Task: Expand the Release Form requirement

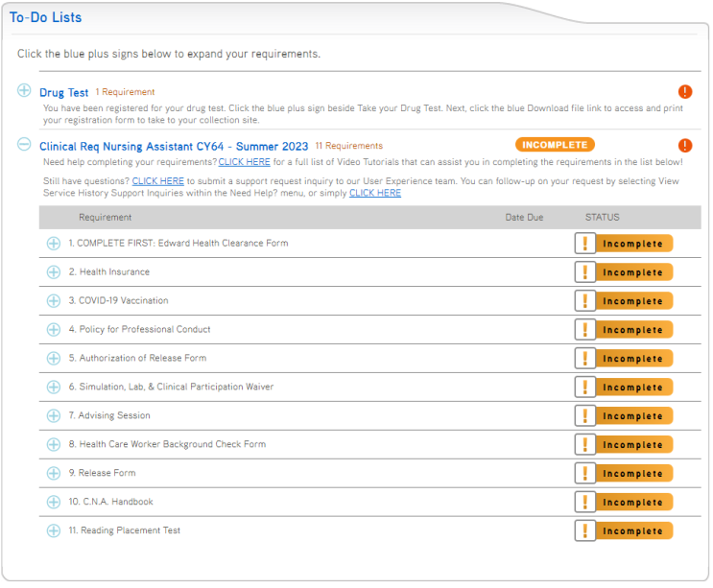Action: 54,473
